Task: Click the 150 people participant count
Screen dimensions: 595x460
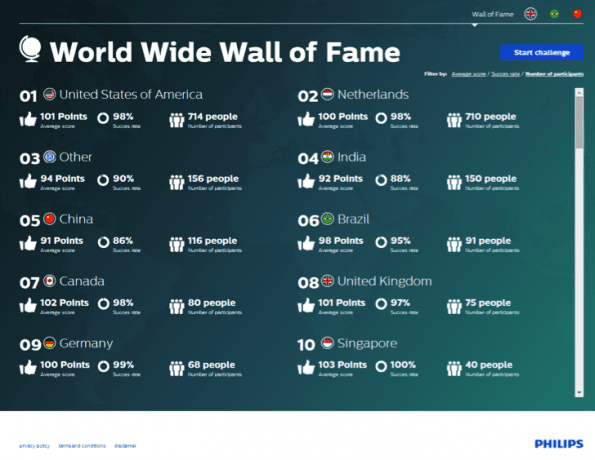Action: tap(491, 178)
